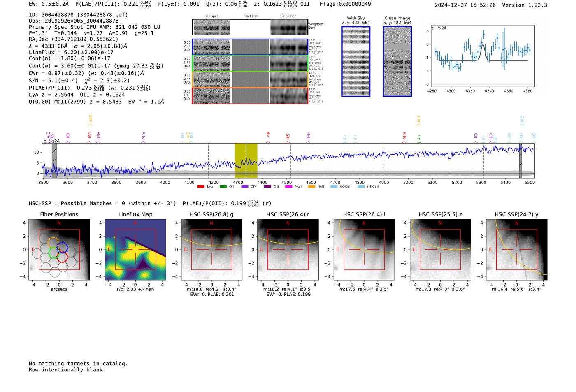The image size is (576, 392).
Task: Select the gray hatched band near 3550 Å
Action: pyautogui.click(x=54, y=161)
